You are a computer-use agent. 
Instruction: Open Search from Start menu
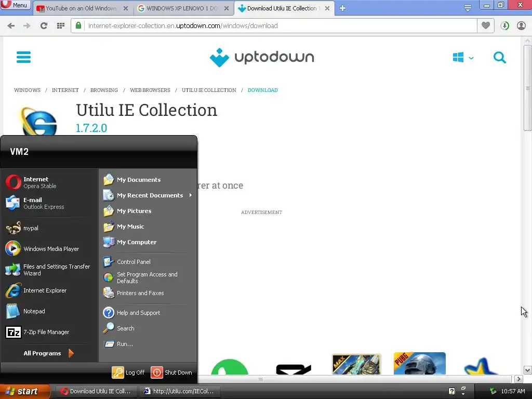[x=148, y=328]
